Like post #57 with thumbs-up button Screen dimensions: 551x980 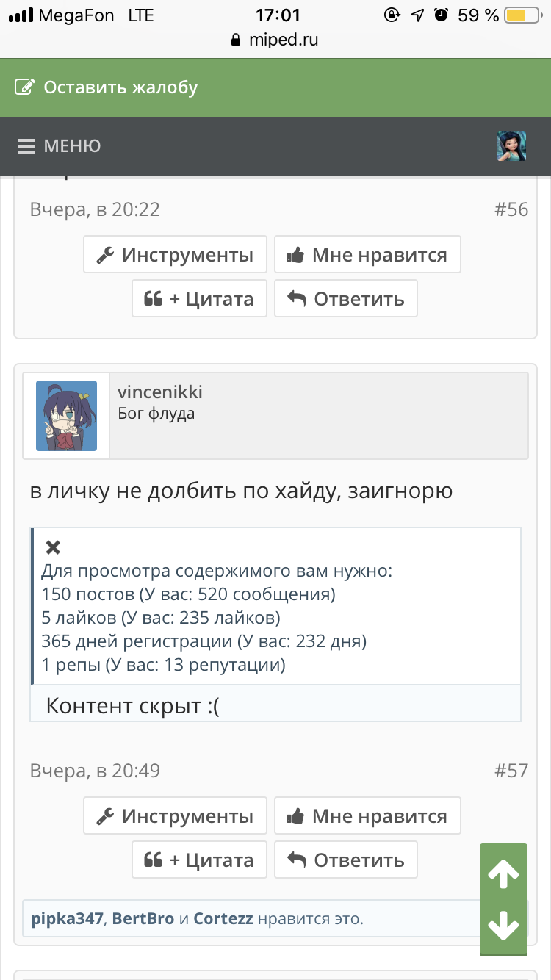[x=367, y=816]
